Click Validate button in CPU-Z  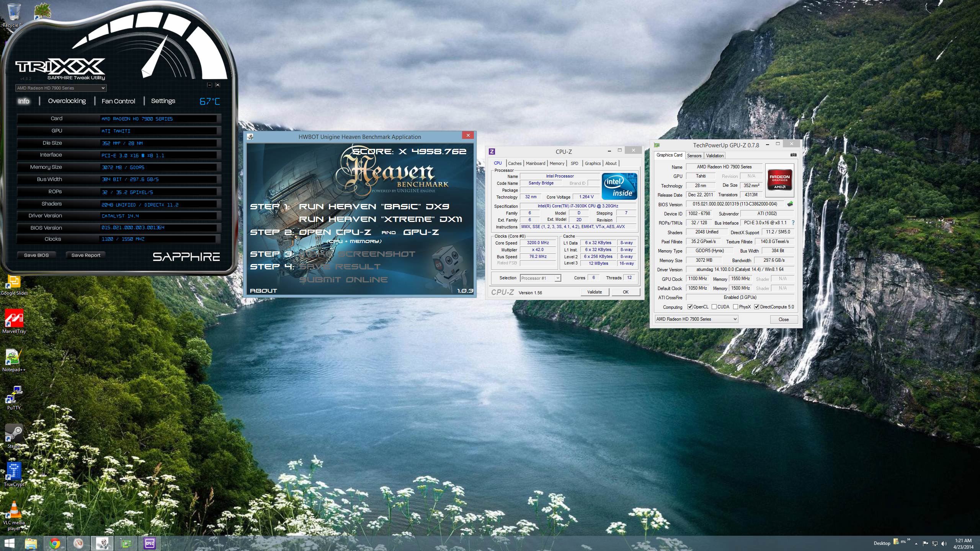[x=594, y=292]
